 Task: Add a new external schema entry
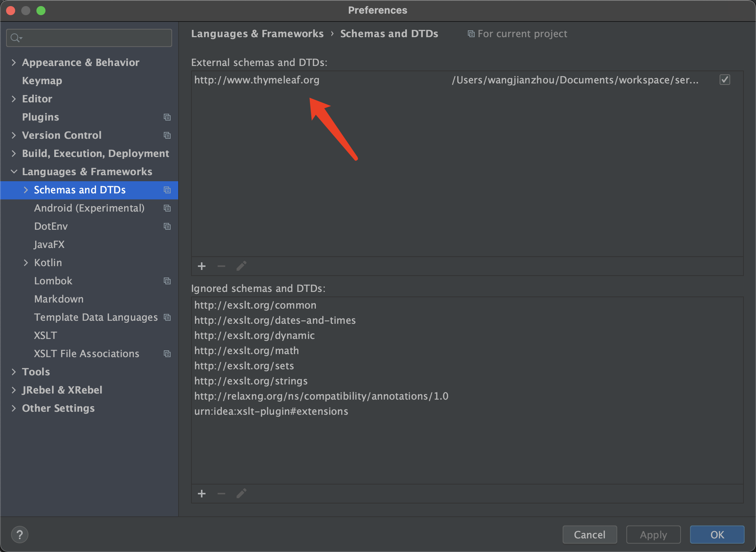point(202,266)
